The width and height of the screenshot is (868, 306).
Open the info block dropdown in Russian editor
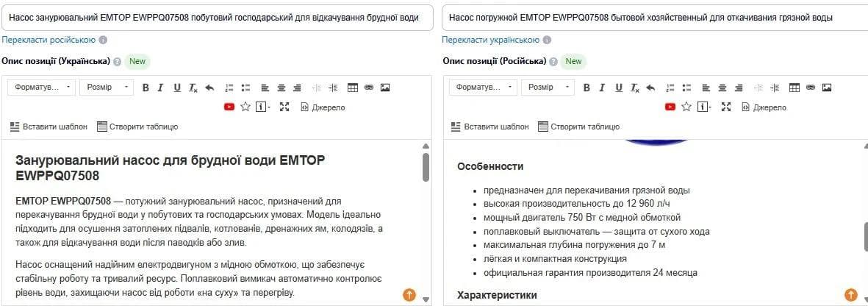pos(704,107)
